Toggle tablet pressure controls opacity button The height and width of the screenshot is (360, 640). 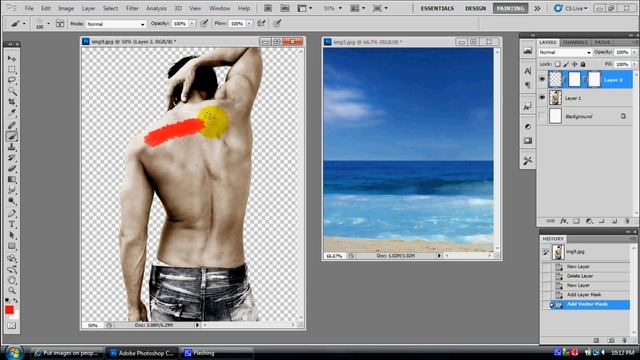pyautogui.click(x=204, y=24)
